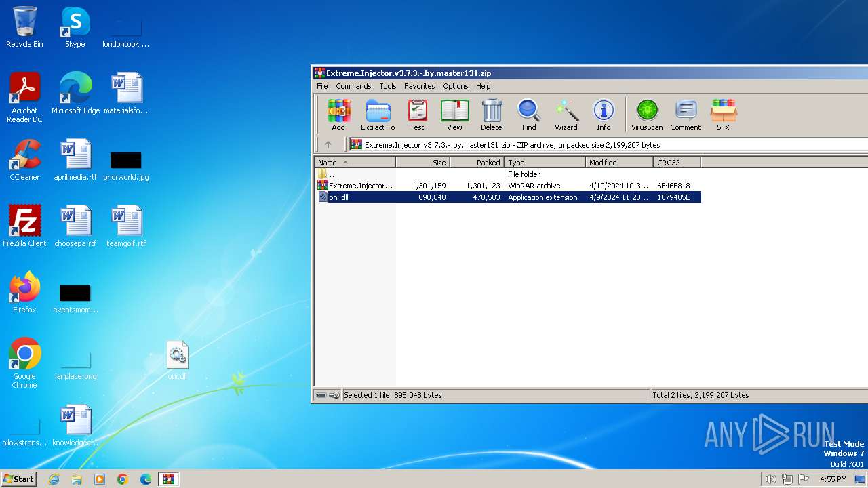Open the File menu
The width and height of the screenshot is (868, 488).
click(x=322, y=86)
